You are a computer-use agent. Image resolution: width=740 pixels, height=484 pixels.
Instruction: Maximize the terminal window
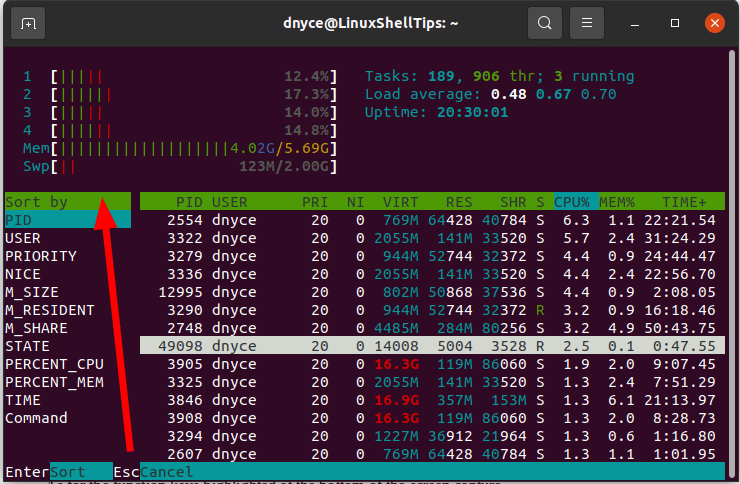(x=675, y=23)
